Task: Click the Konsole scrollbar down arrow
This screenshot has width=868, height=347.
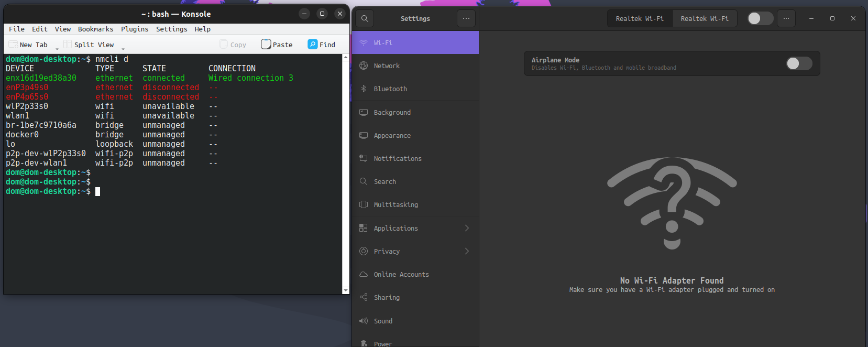Action: (345, 290)
